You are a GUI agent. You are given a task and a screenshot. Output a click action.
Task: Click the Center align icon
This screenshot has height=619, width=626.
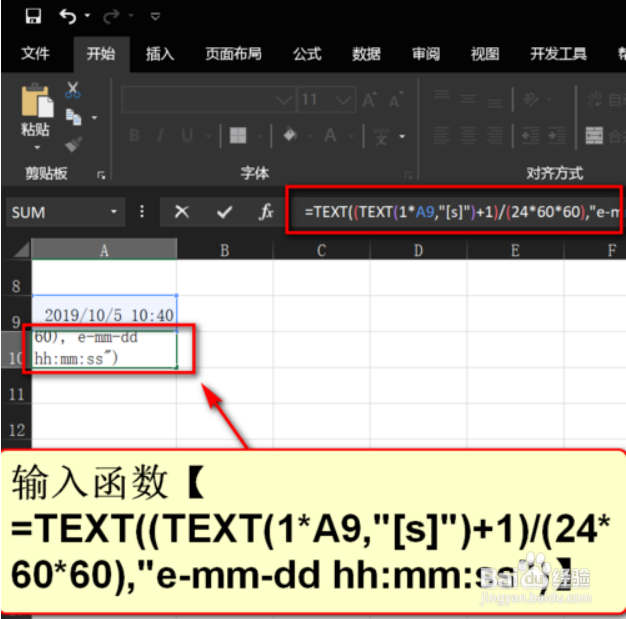point(468,136)
